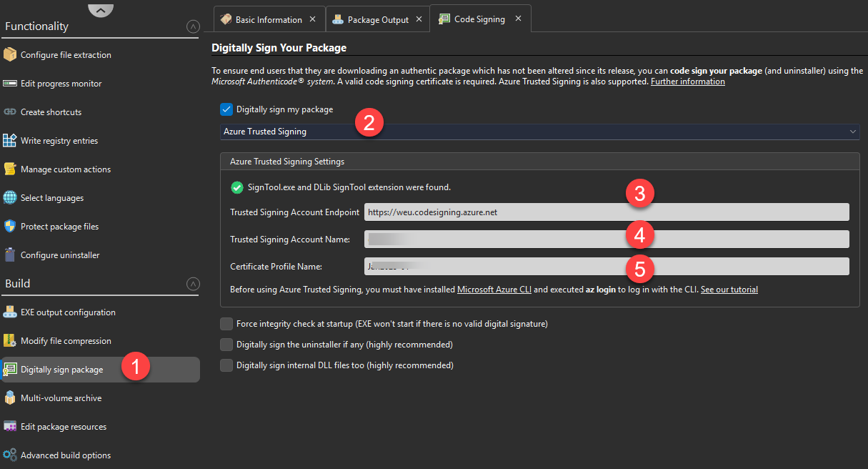Enable Force integrity check at startup
Screen dimensions: 868x469
[226, 324]
